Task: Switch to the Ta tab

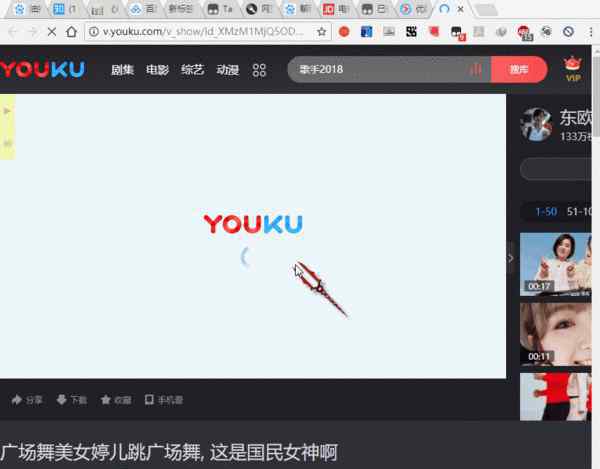Action: coord(220,9)
